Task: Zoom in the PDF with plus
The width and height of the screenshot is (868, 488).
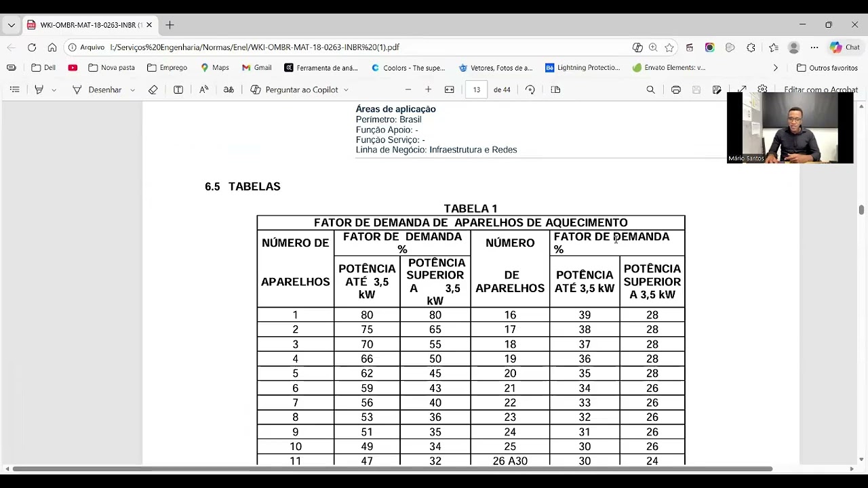Action: (x=428, y=89)
